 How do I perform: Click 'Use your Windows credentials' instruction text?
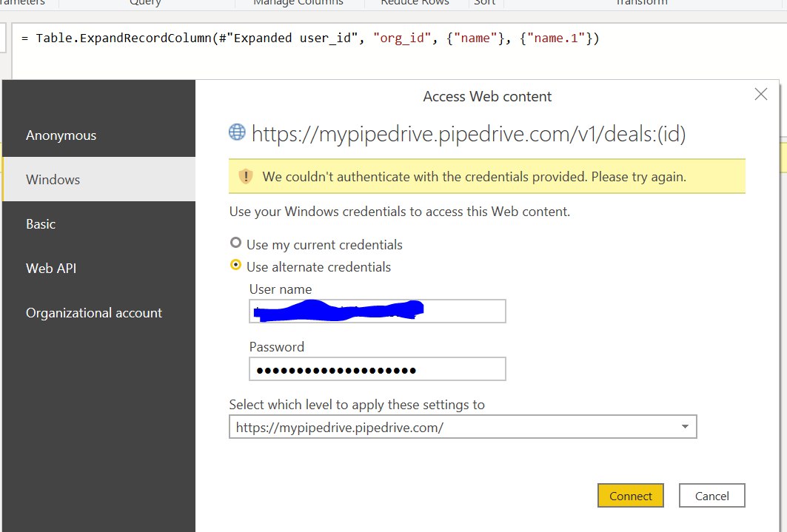tap(400, 212)
